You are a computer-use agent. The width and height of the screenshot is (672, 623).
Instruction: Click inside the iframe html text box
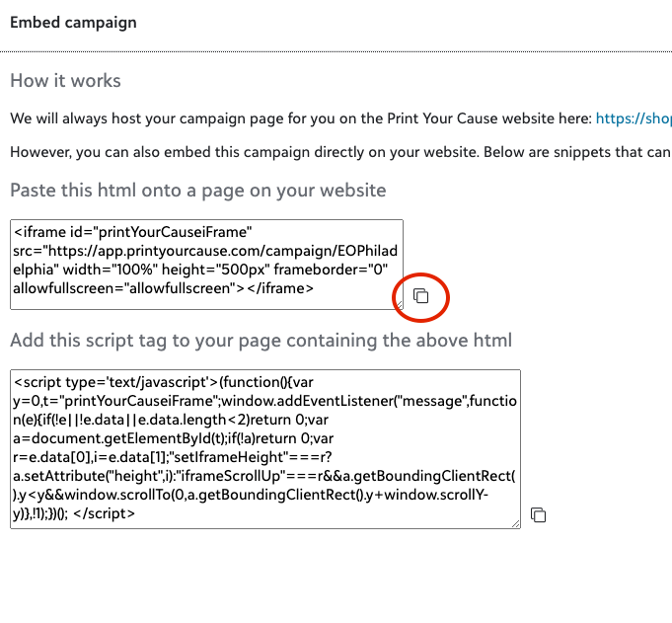tap(206, 265)
